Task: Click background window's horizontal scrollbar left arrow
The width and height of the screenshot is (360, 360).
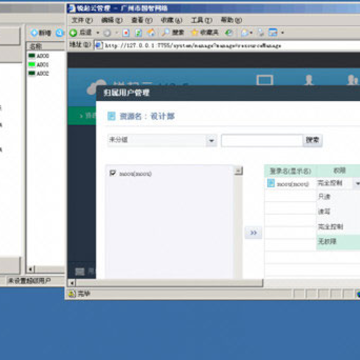Action: (x=30, y=269)
